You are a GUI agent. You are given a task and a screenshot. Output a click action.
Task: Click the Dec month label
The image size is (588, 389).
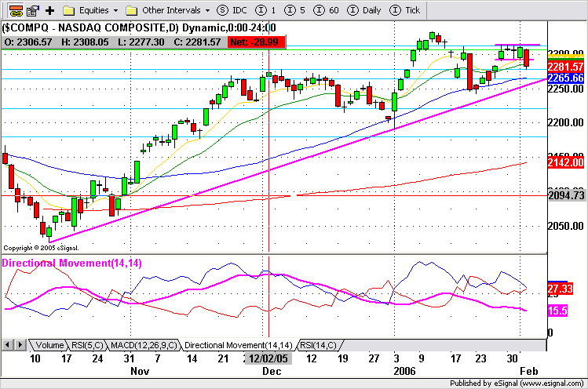272,371
